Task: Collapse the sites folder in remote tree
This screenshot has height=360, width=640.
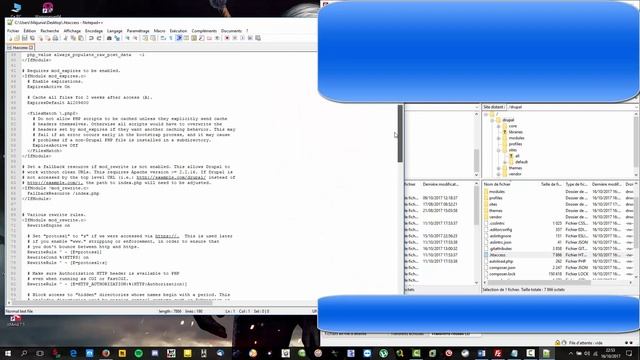Action: (498, 150)
